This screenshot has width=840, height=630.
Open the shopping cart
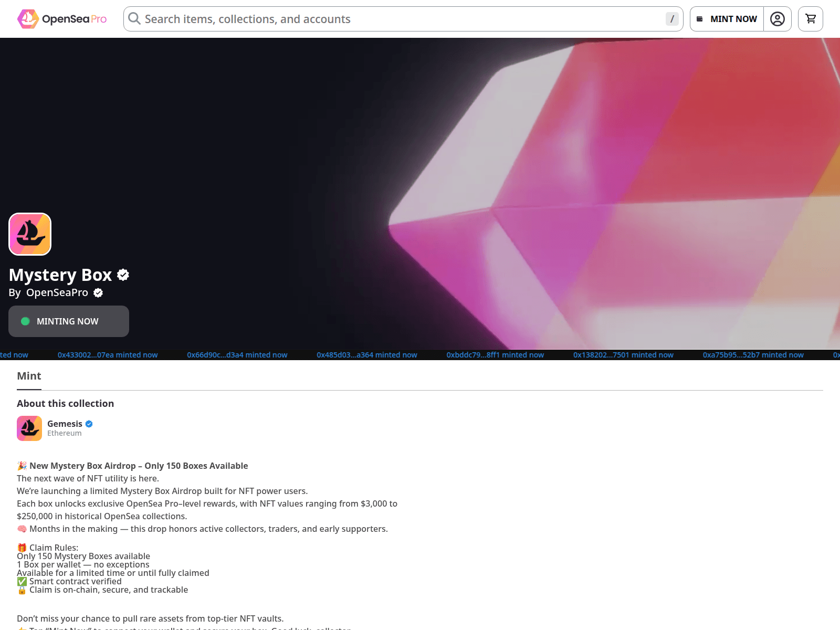point(811,19)
